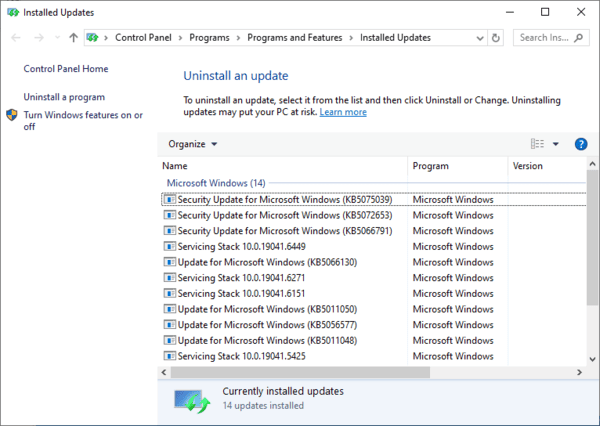Image resolution: width=600 pixels, height=426 pixels.
Task: Go up one level with Up arrow
Action: [73, 38]
